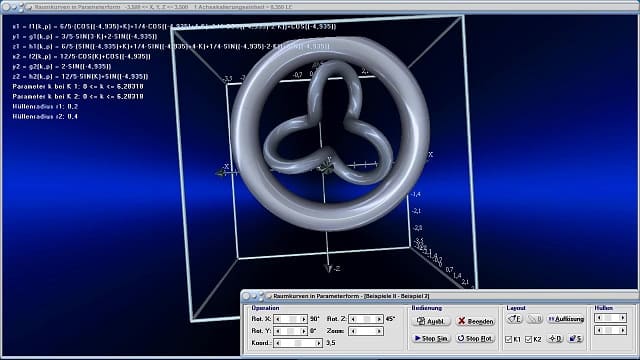Click left arrow of Rot. X scrollbar
Image resolution: width=640 pixels, height=360 pixels.
pos(278,319)
